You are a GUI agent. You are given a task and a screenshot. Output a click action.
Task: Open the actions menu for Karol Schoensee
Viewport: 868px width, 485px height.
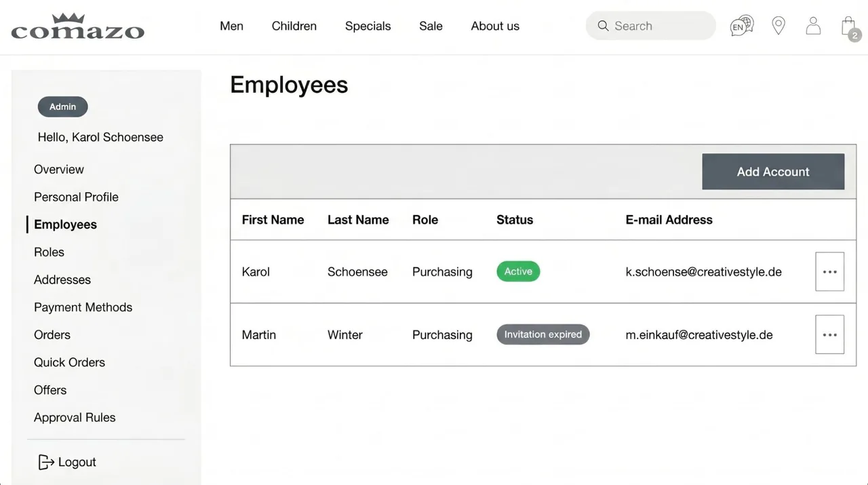[829, 271]
